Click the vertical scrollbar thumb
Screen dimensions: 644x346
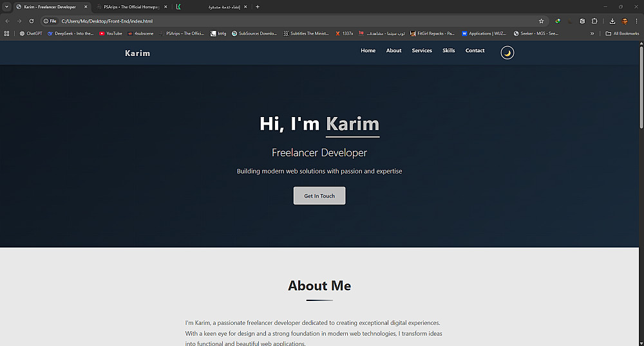(x=641, y=88)
